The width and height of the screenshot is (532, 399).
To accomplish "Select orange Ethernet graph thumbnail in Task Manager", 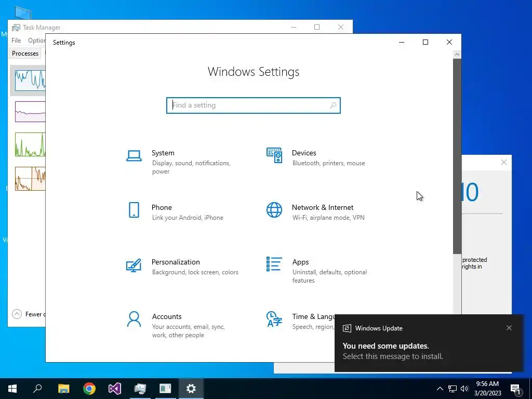I will point(30,179).
